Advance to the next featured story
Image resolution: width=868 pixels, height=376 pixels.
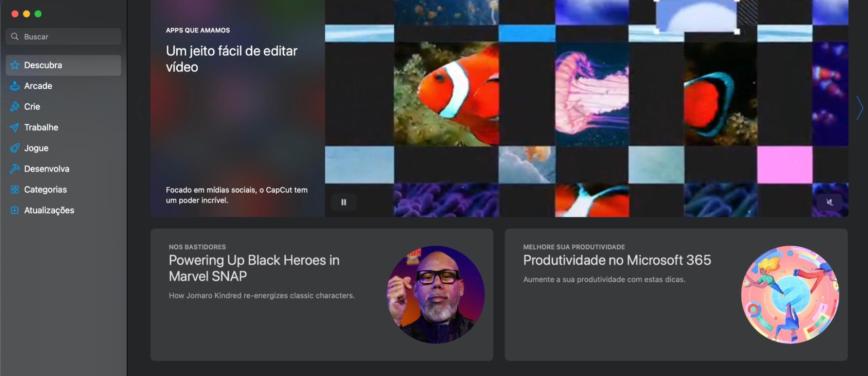[x=859, y=108]
